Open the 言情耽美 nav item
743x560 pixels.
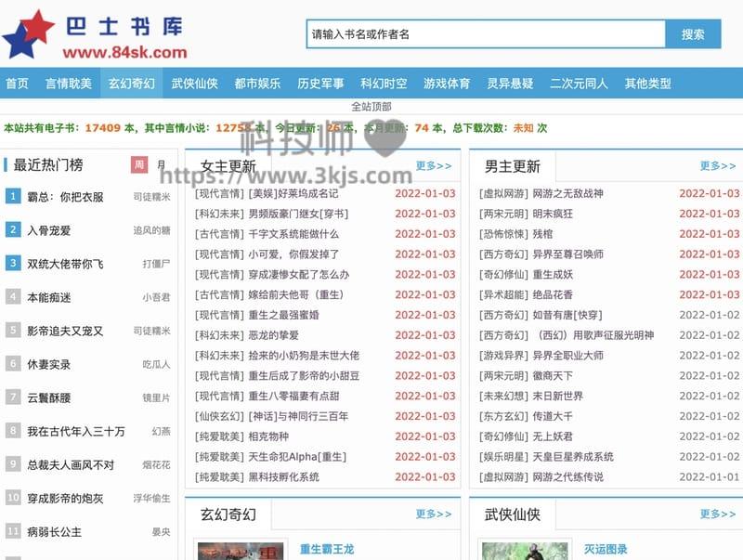pyautogui.click(x=68, y=84)
